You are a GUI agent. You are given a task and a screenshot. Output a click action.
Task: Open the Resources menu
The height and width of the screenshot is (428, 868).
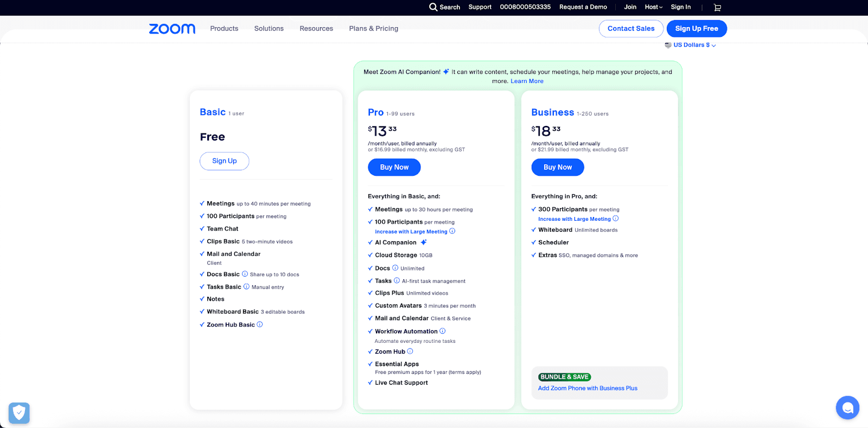(316, 29)
